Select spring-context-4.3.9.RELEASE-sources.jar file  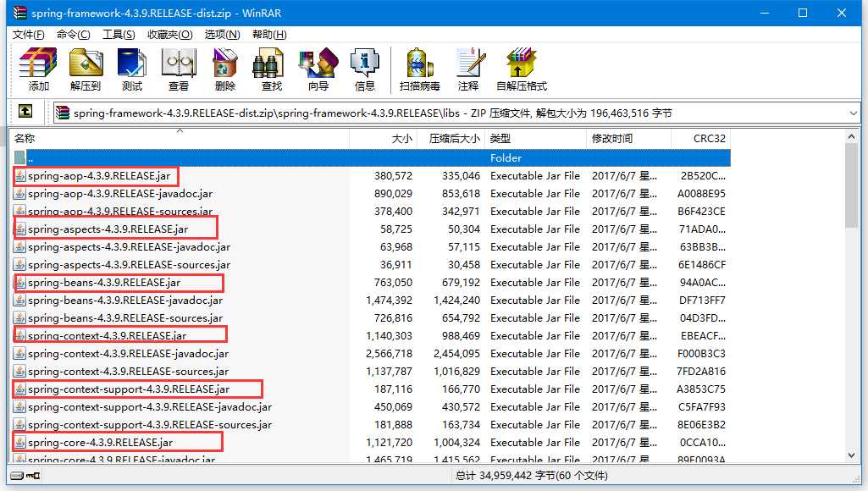[x=128, y=372]
